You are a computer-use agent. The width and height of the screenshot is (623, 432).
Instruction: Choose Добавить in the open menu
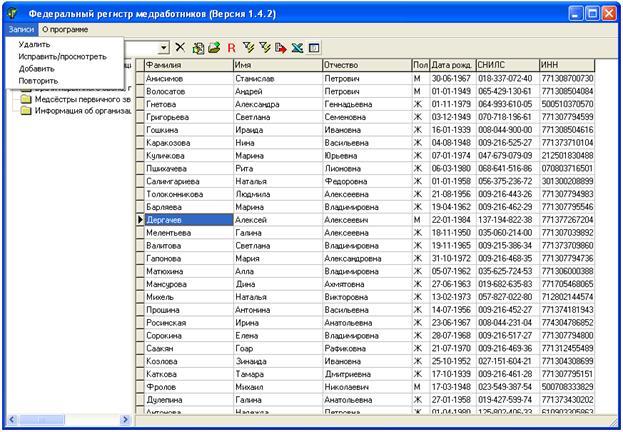(x=37, y=69)
